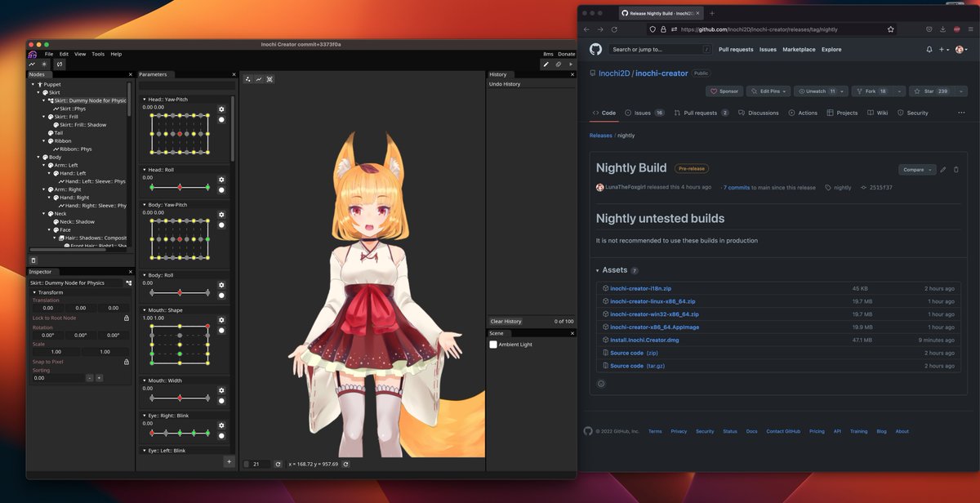Collapse the Head:: Yaw-Pitch parameter section
The image size is (980, 503).
[x=145, y=100]
